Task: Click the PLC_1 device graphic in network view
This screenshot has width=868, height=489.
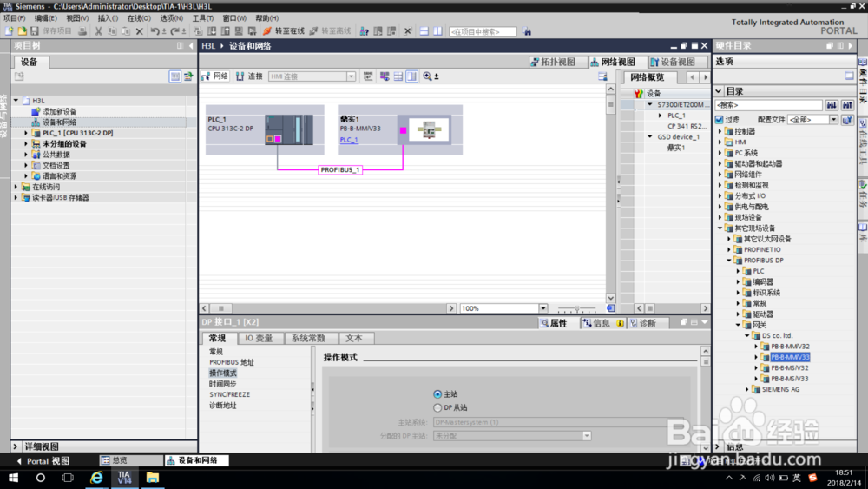Action: pos(289,129)
